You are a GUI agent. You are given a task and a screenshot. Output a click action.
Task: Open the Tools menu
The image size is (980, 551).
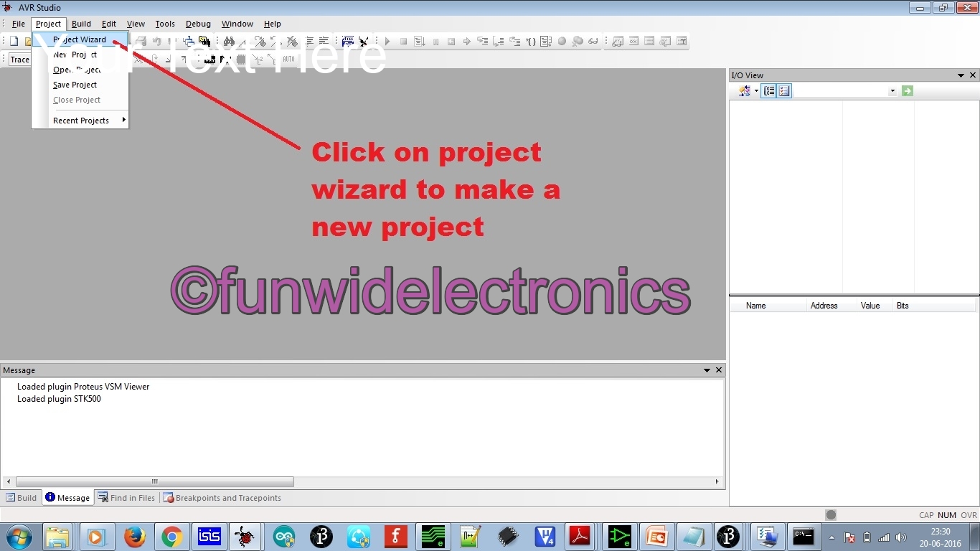pyautogui.click(x=165, y=24)
